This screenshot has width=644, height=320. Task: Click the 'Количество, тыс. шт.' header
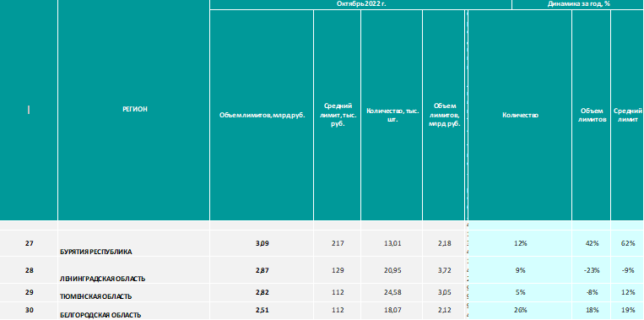click(x=392, y=116)
